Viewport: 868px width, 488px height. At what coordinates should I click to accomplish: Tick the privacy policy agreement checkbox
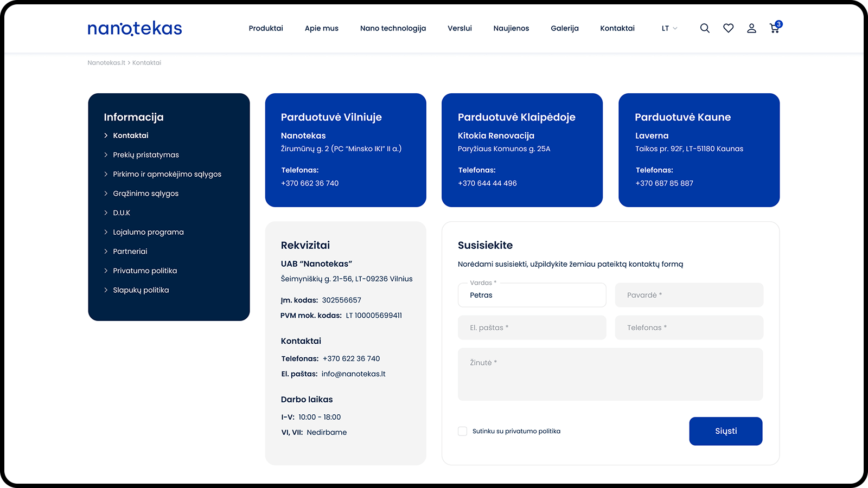463,431
